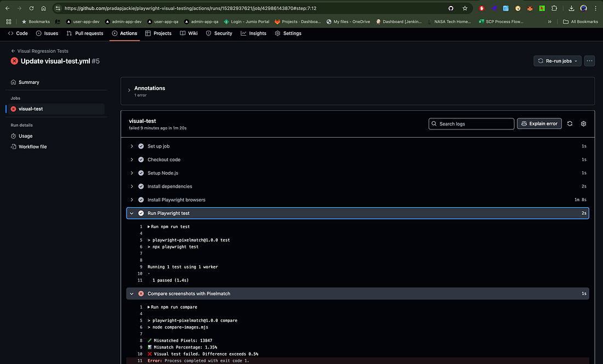Click the Usage stopwatch icon
Screen dimensions: 603x364
point(14,136)
